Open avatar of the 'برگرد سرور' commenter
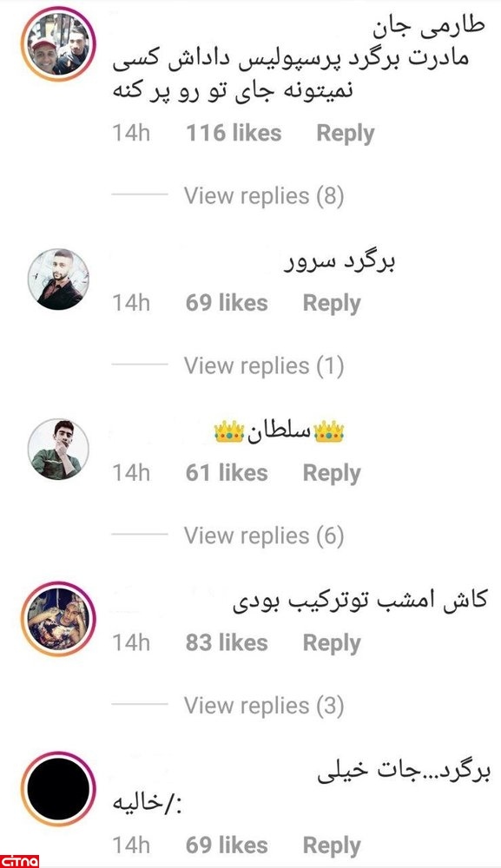This screenshot has height=868, width=501. [x=58, y=279]
